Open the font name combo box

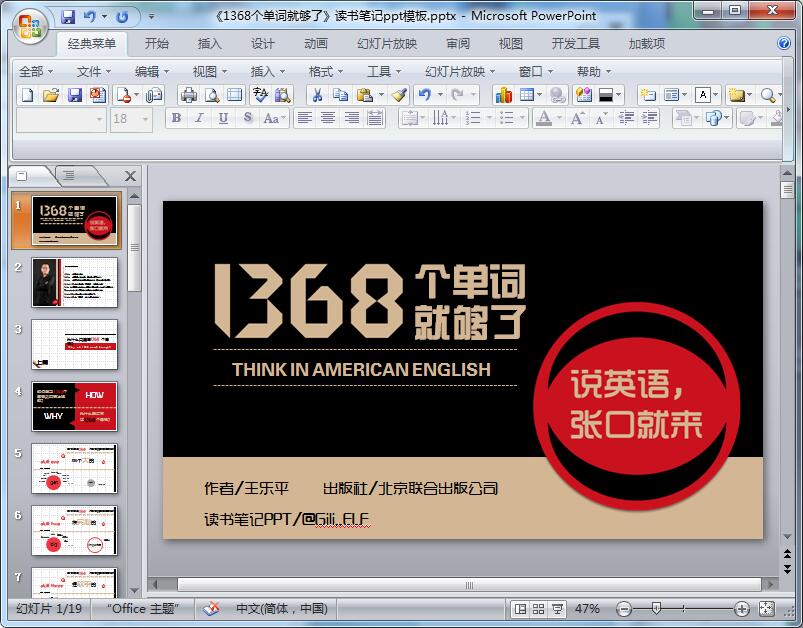[x=61, y=119]
